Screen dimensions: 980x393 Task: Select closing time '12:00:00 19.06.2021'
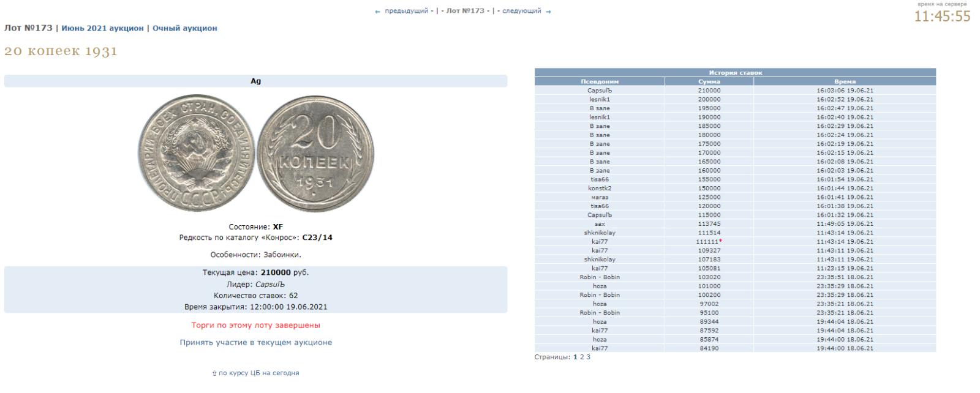click(x=288, y=307)
